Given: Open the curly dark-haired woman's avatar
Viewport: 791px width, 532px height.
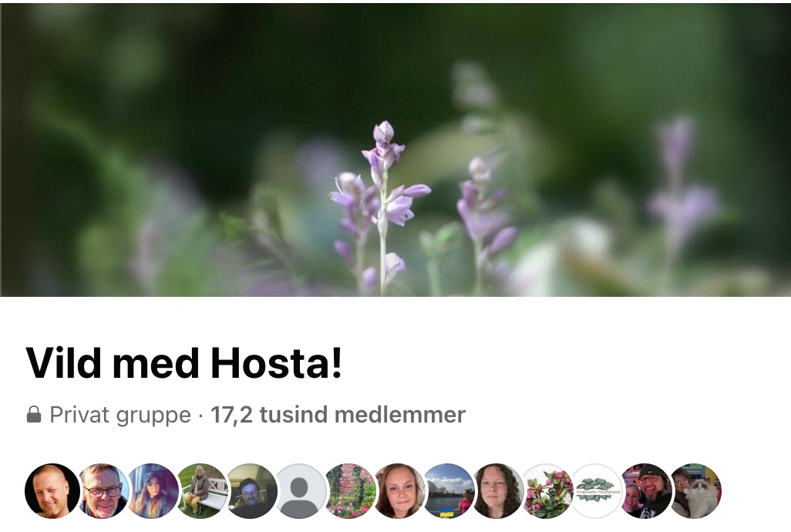Looking at the screenshot, I should (500, 491).
